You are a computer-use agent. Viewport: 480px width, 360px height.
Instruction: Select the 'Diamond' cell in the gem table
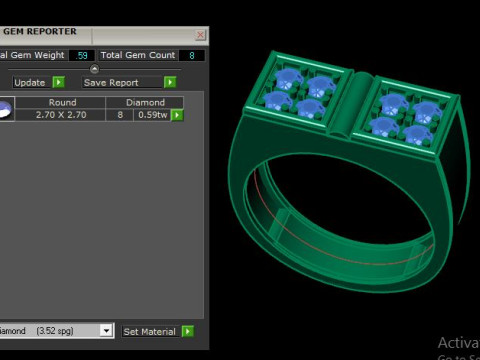tap(145, 102)
